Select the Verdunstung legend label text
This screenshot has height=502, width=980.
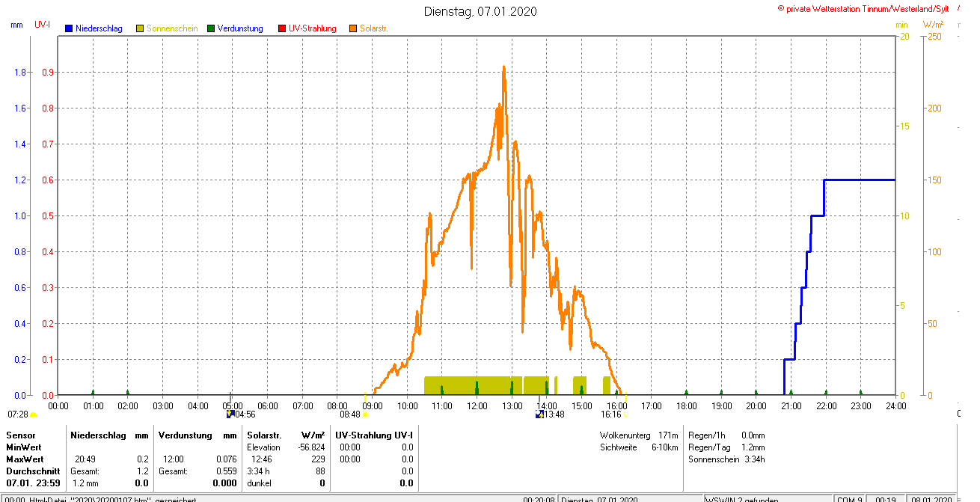pos(240,28)
